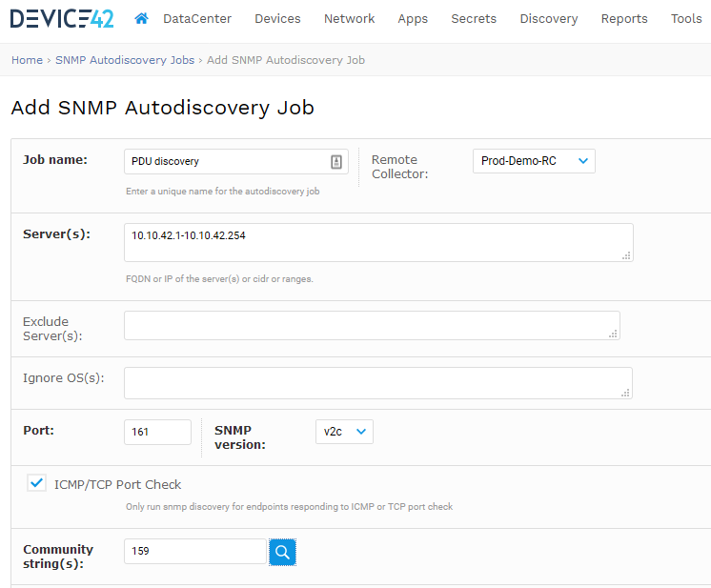Click the Job name input field
711x588 pixels.
(235, 161)
